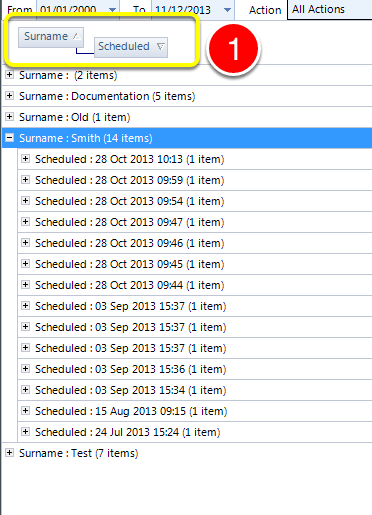Select the Surname : Smith (14 items) row

pyautogui.click(x=187, y=138)
